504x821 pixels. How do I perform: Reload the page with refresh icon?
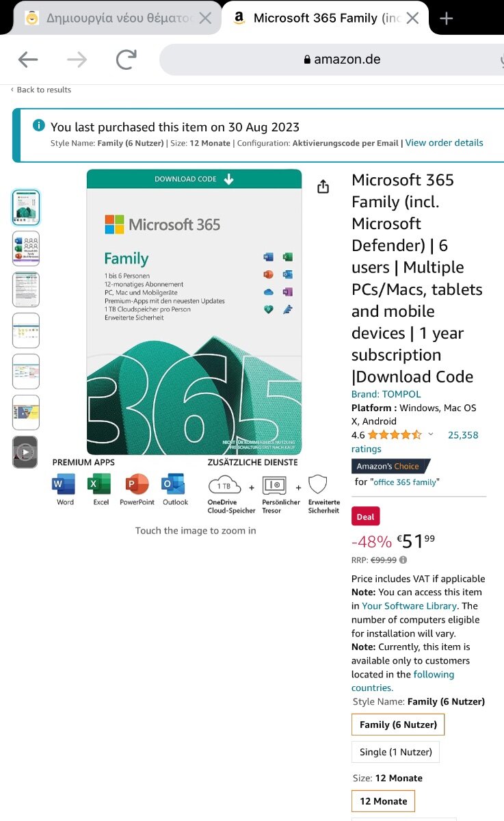127,60
